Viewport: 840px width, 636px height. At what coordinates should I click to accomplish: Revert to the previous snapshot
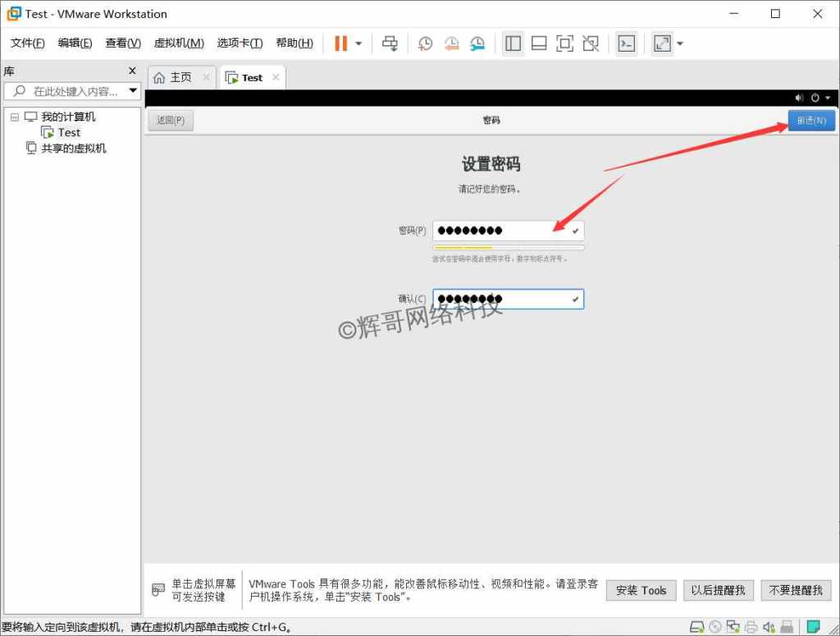pyautogui.click(x=452, y=43)
